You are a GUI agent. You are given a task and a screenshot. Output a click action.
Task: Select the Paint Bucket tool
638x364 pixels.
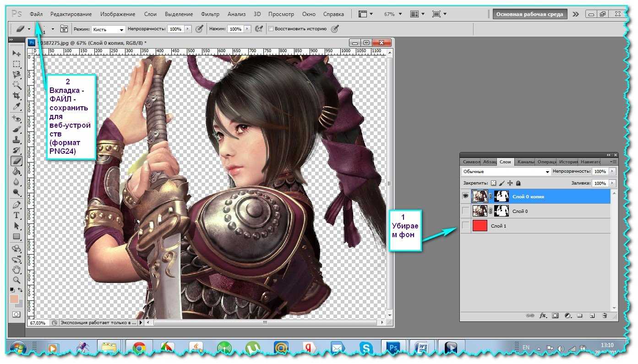16,172
